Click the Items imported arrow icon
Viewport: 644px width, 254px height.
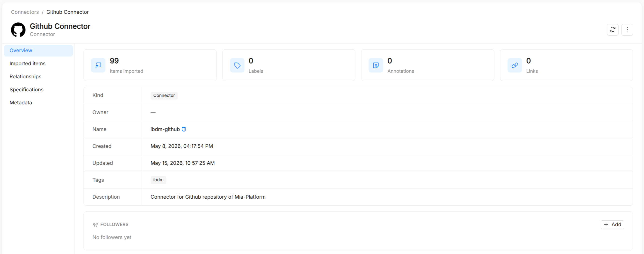point(98,65)
